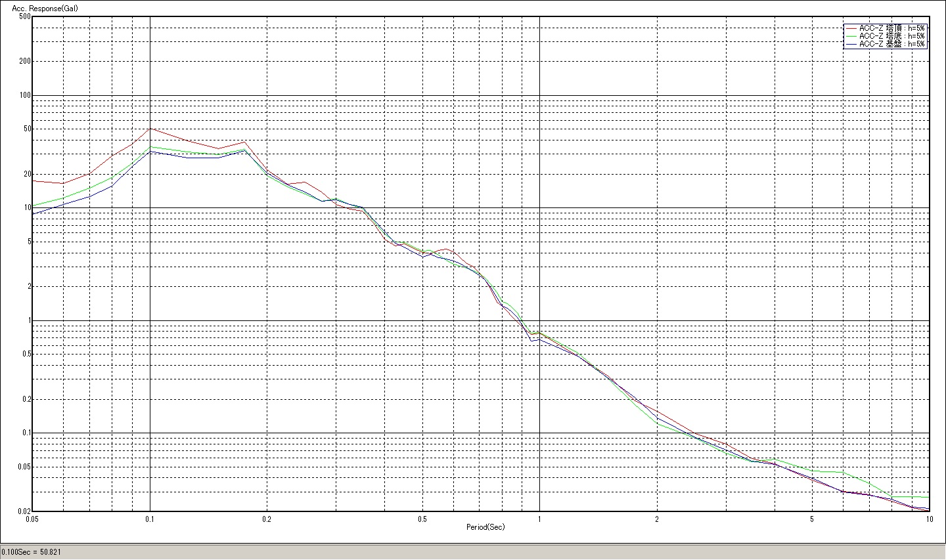
Task: Click the green line swatch in legend
Action: tap(851, 36)
